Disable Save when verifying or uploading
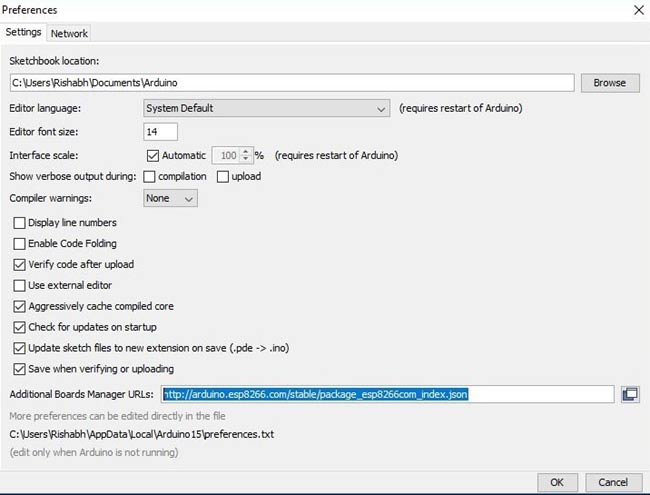 (x=19, y=369)
